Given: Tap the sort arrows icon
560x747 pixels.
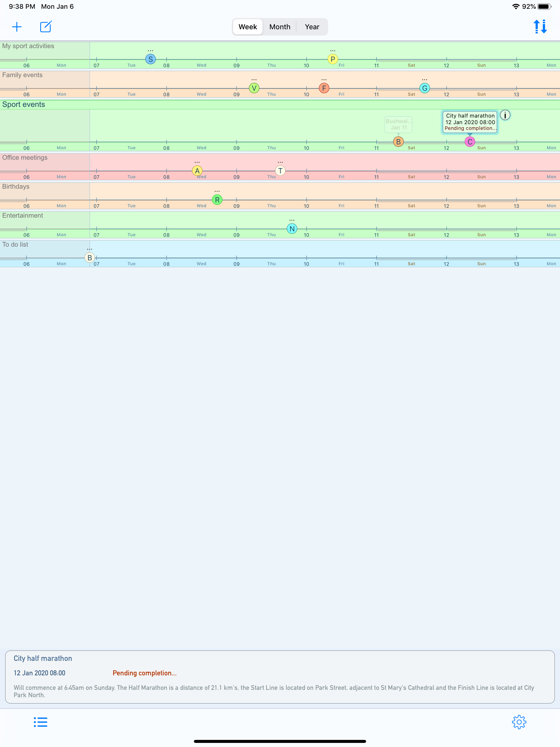Looking at the screenshot, I should click(540, 27).
